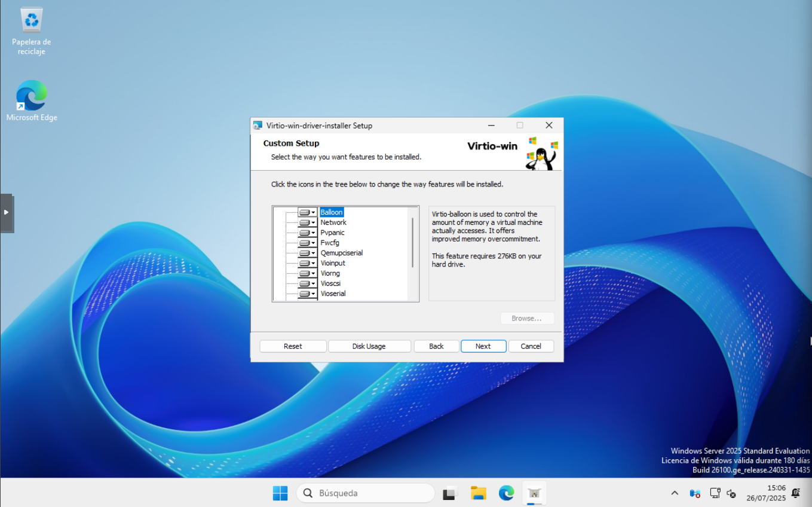The image size is (812, 507).
Task: Open File Explorer from the taskbar
Action: (x=478, y=493)
